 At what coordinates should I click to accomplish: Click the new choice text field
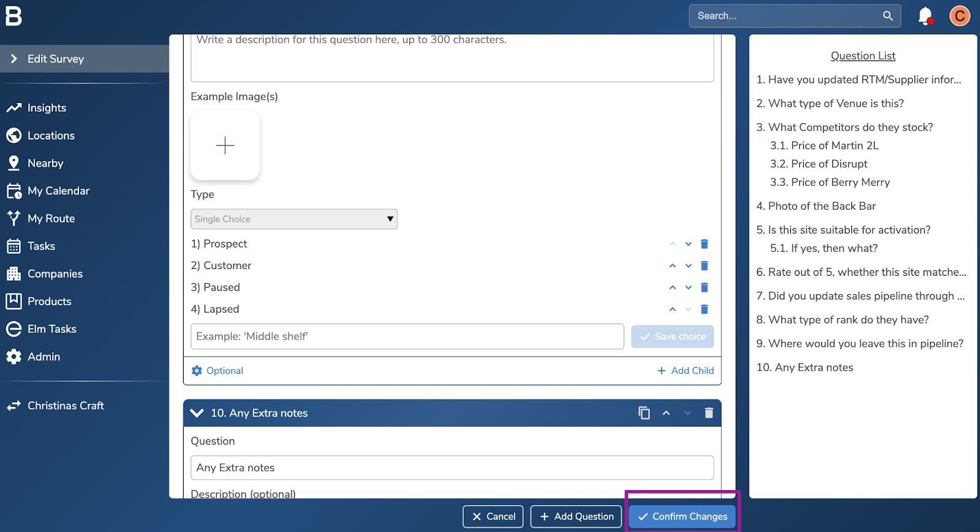pos(407,336)
